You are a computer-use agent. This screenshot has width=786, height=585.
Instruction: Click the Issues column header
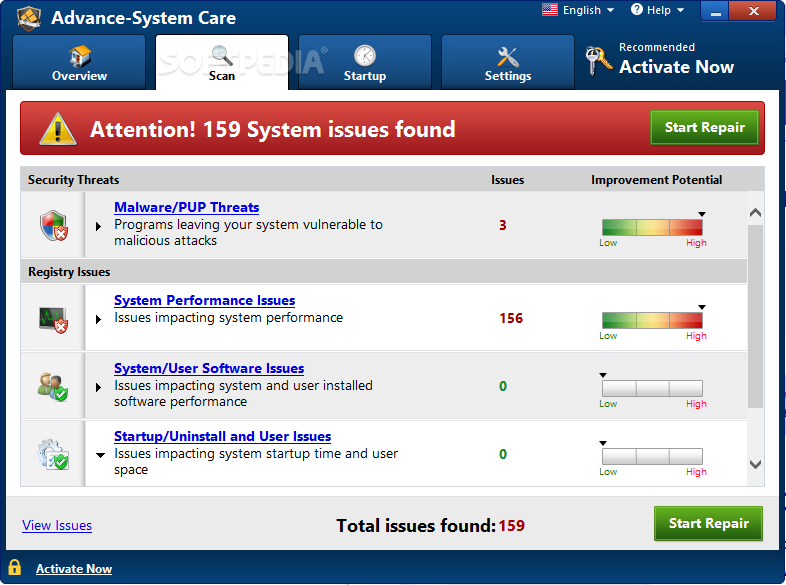pyautogui.click(x=507, y=179)
